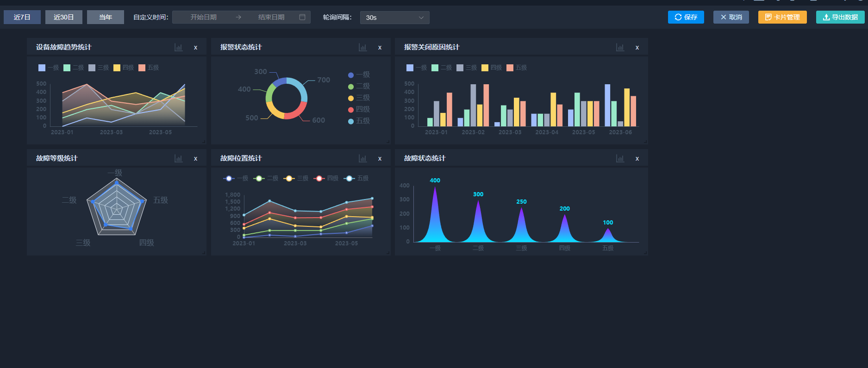This screenshot has width=868, height=368.
Task: Toggle 五级 legend in 报警关闭原因统计 bar chart
Action: click(517, 68)
